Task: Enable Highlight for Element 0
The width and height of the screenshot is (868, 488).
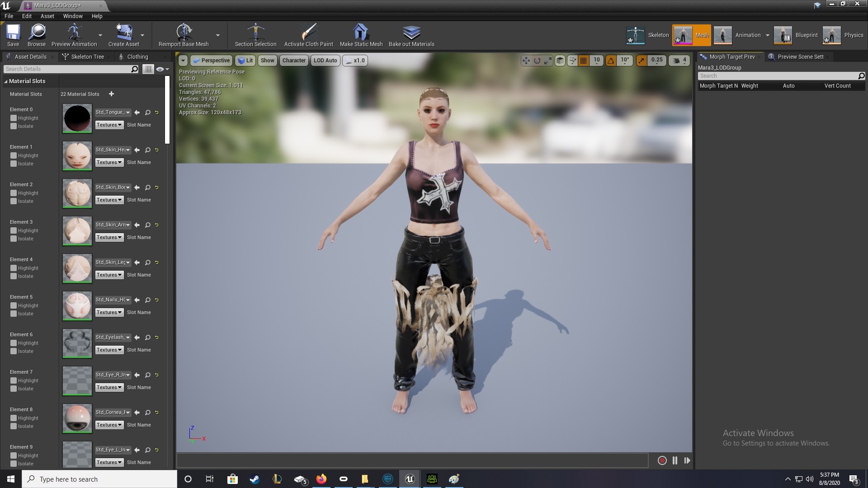Action: (14, 118)
